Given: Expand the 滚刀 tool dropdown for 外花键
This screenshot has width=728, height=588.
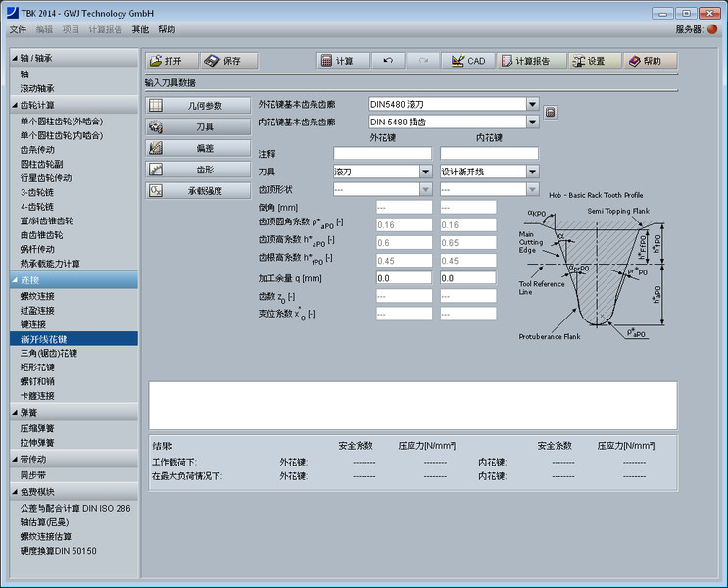Looking at the screenshot, I should pyautogui.click(x=425, y=171).
